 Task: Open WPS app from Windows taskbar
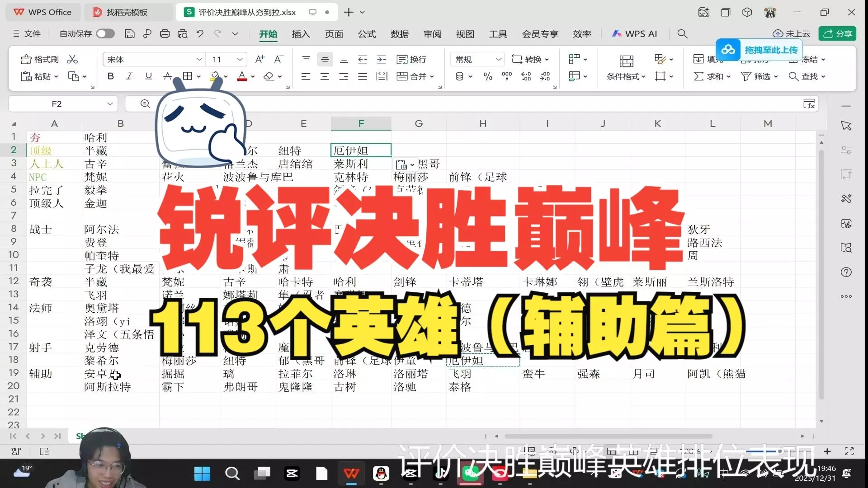(351, 474)
